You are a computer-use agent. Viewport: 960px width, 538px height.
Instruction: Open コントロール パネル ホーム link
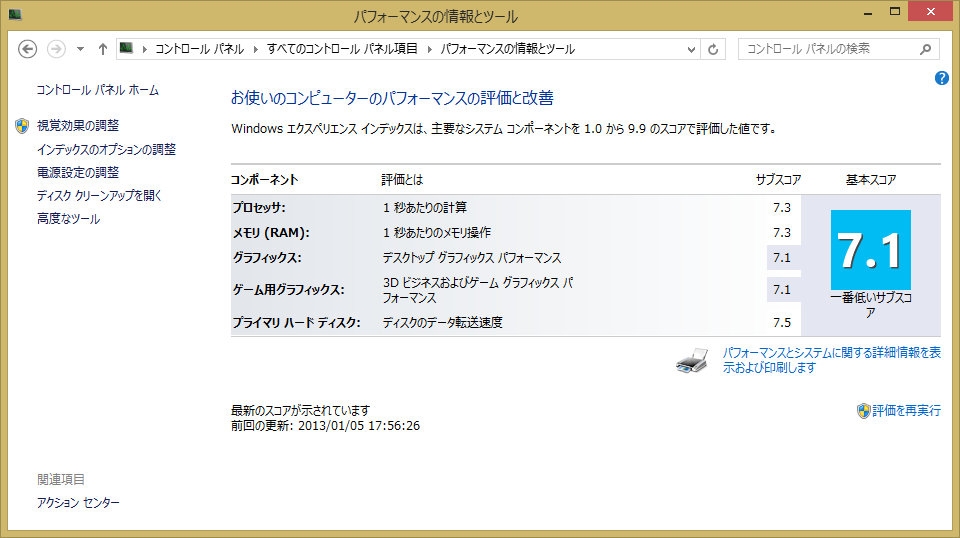[97, 90]
